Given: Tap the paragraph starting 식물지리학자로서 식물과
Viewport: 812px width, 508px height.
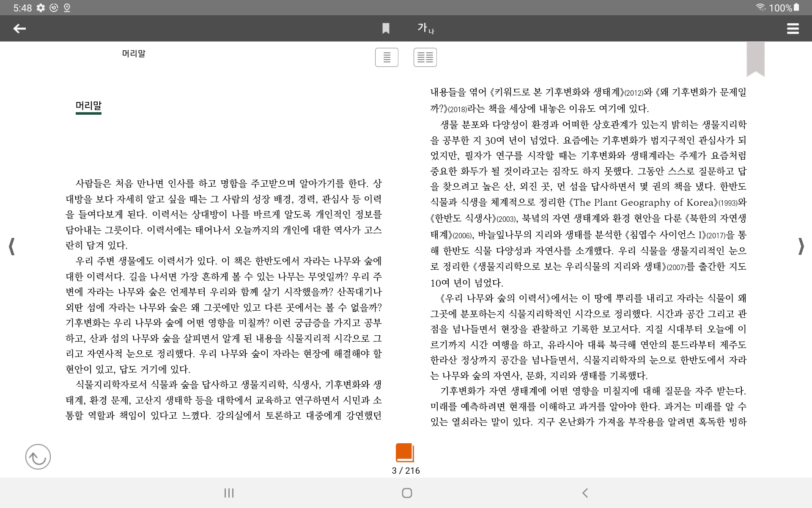Looking at the screenshot, I should tap(224, 400).
